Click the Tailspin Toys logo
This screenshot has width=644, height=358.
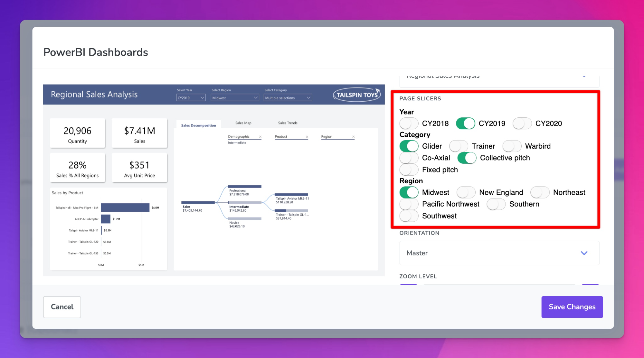click(356, 95)
